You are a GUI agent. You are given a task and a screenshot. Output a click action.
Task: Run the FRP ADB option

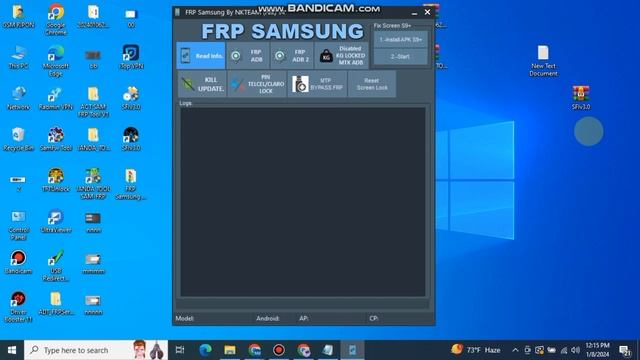point(247,56)
